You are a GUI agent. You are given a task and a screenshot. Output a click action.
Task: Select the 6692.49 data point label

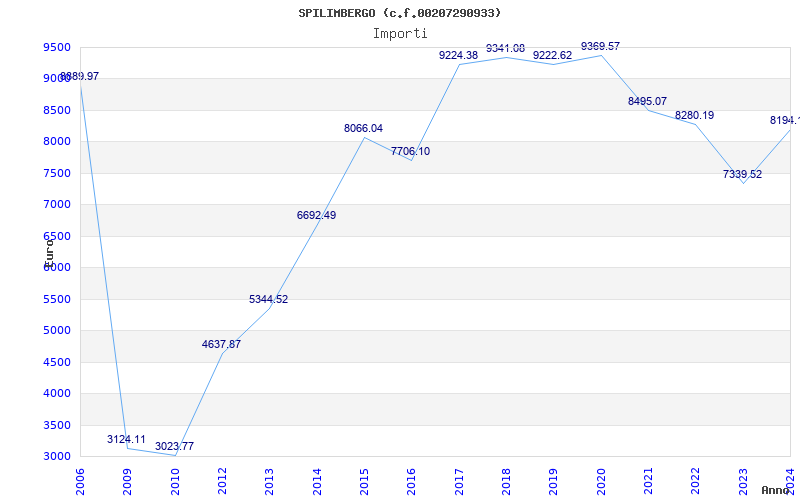click(316, 215)
